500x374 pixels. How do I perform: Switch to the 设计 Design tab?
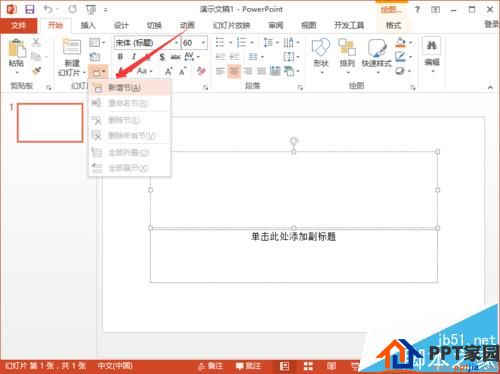click(121, 25)
